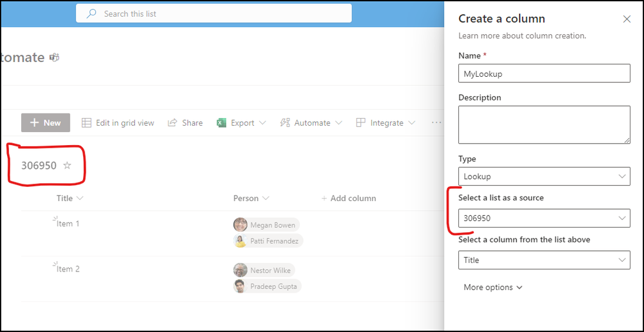The image size is (644, 332).
Task: Click Megan Bowen's avatar
Action: coord(240,225)
